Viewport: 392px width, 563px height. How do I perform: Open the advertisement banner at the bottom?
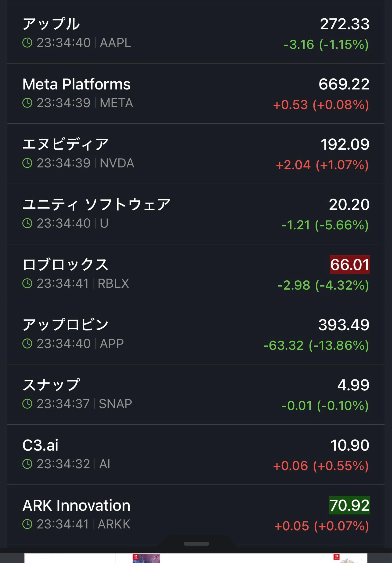point(196,558)
